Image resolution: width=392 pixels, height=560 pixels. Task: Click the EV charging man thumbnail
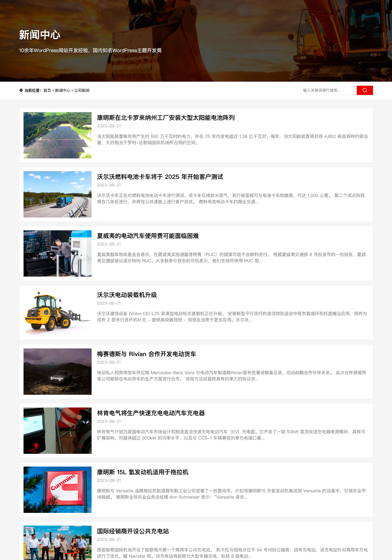[57, 253]
